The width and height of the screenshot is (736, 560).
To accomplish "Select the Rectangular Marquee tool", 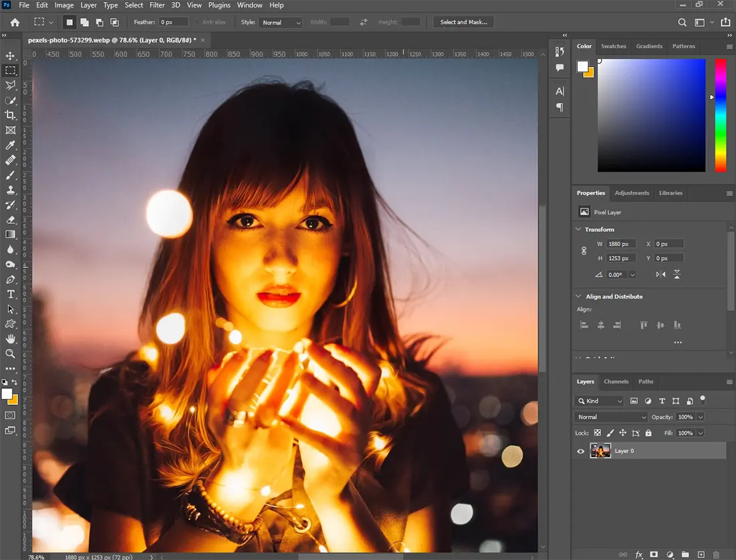I will point(10,71).
